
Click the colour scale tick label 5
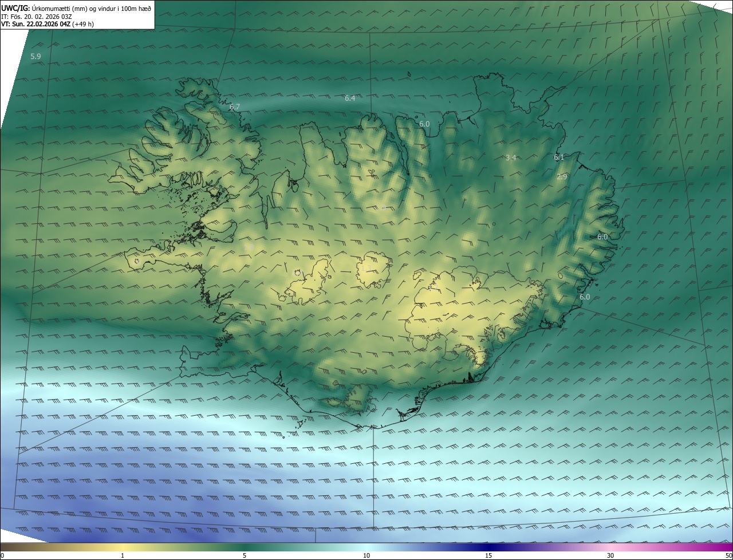(x=245, y=555)
